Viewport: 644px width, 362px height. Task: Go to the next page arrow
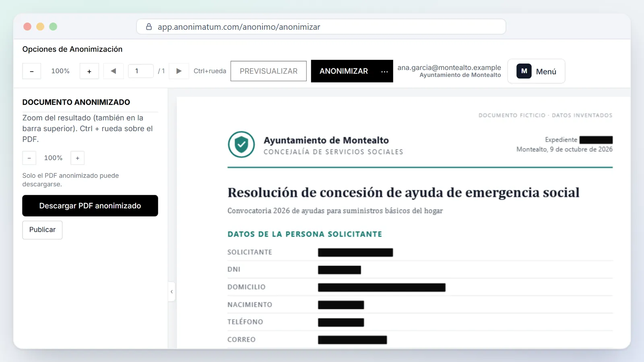coord(179,71)
